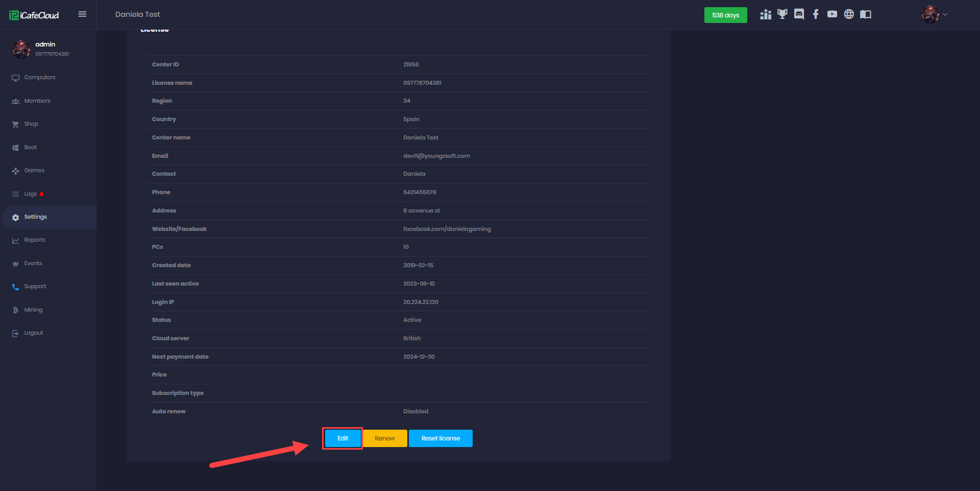Open the Discord chat icon
The width and height of the screenshot is (980, 491).
pyautogui.click(x=799, y=14)
